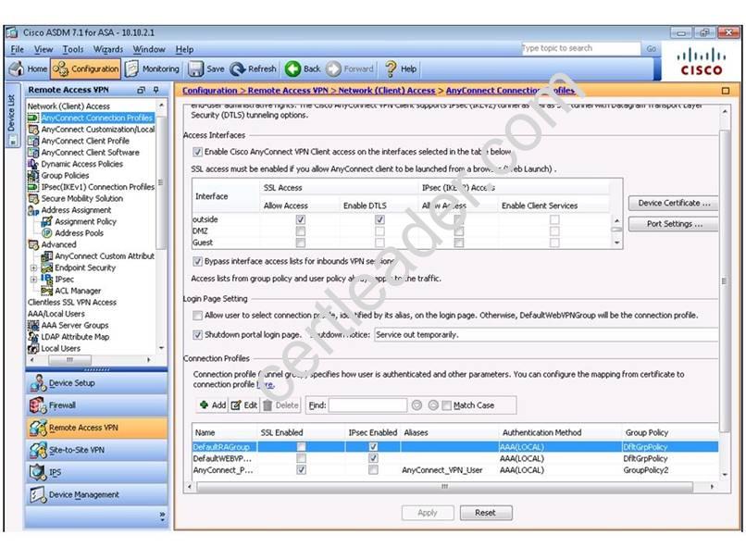Select the DefaultWEBVP... profile row
Viewport: 746px width, 560px height.
454,459
